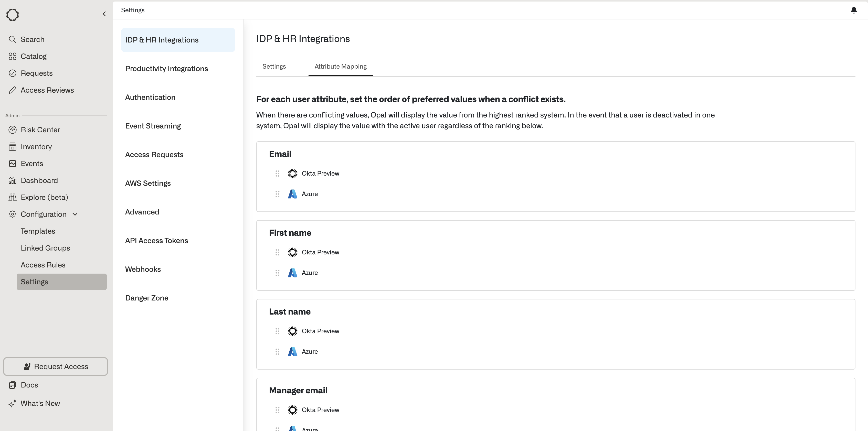Click the Opal logo icon

click(13, 15)
